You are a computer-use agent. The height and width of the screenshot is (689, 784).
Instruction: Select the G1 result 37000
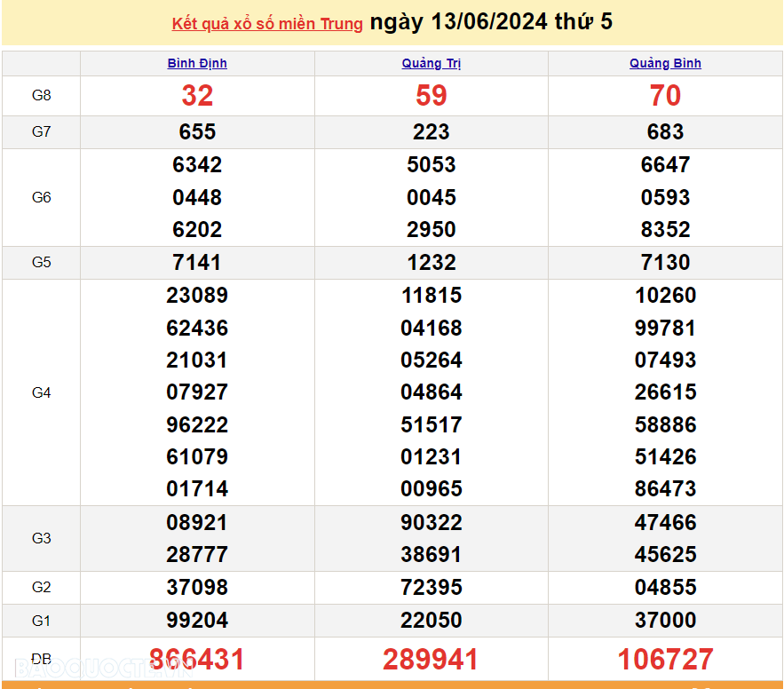pos(665,621)
